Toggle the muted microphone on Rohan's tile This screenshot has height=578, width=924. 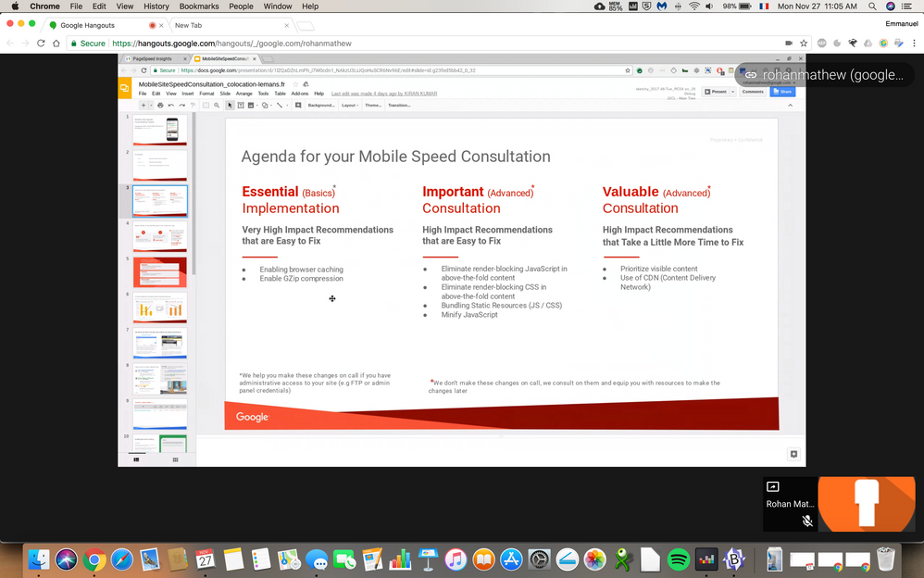807,521
